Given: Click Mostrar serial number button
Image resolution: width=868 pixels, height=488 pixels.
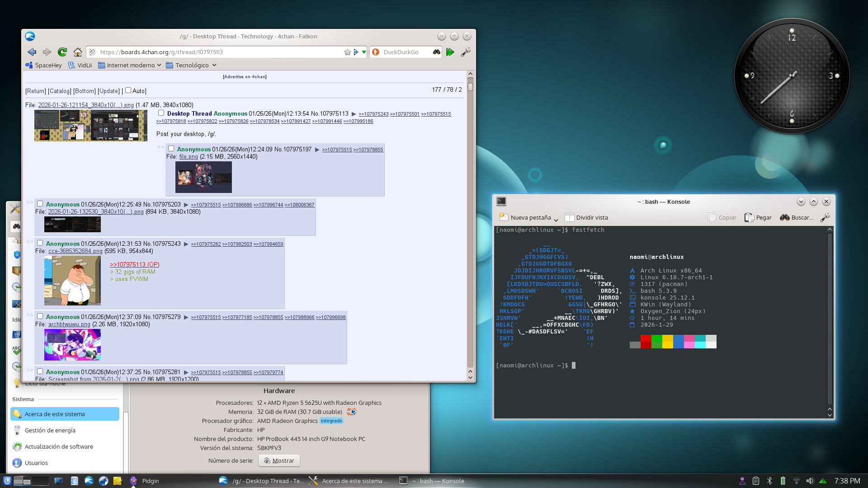Looking at the screenshot, I should click(279, 460).
